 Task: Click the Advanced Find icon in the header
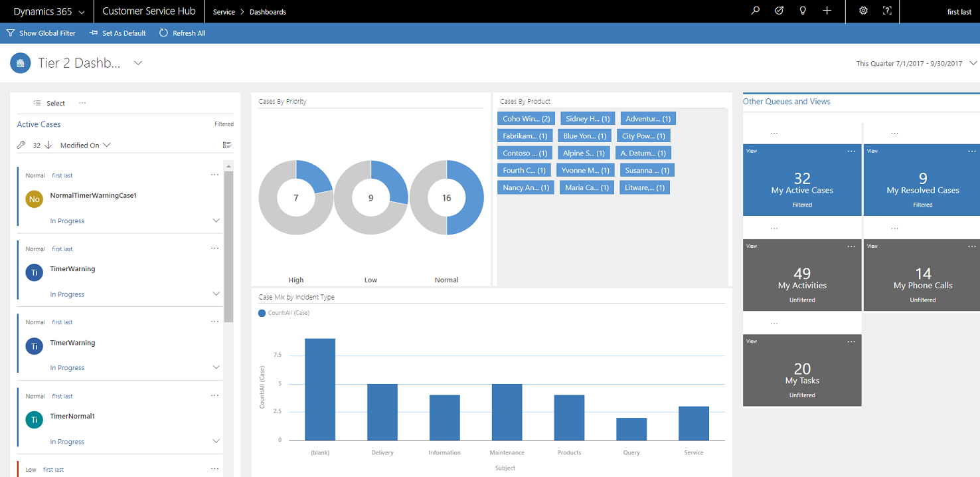click(x=779, y=11)
